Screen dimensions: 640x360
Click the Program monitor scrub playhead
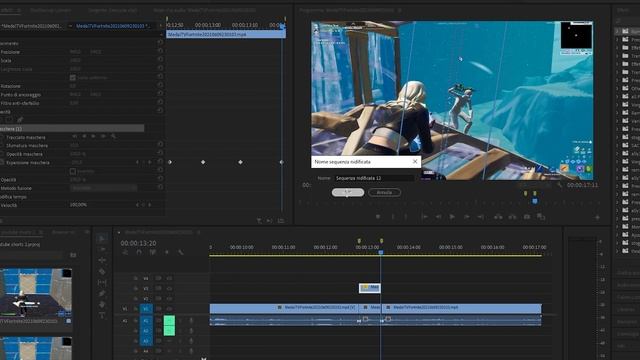click(x=535, y=201)
